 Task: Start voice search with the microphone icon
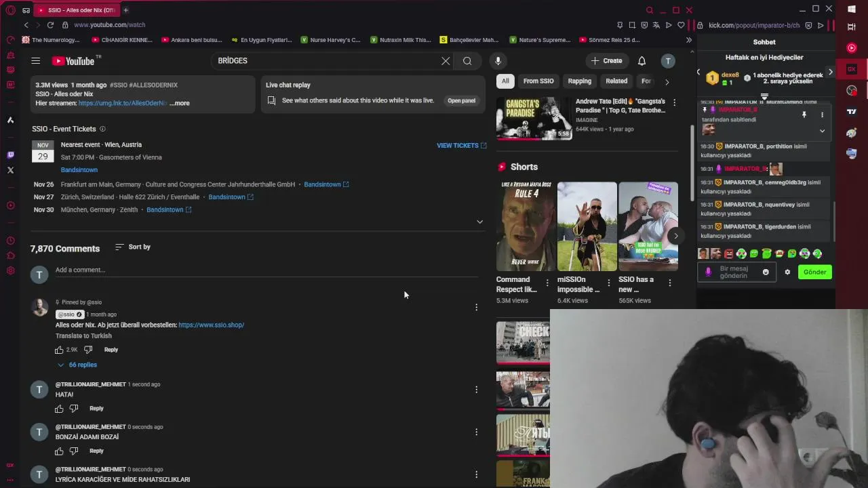pyautogui.click(x=498, y=61)
